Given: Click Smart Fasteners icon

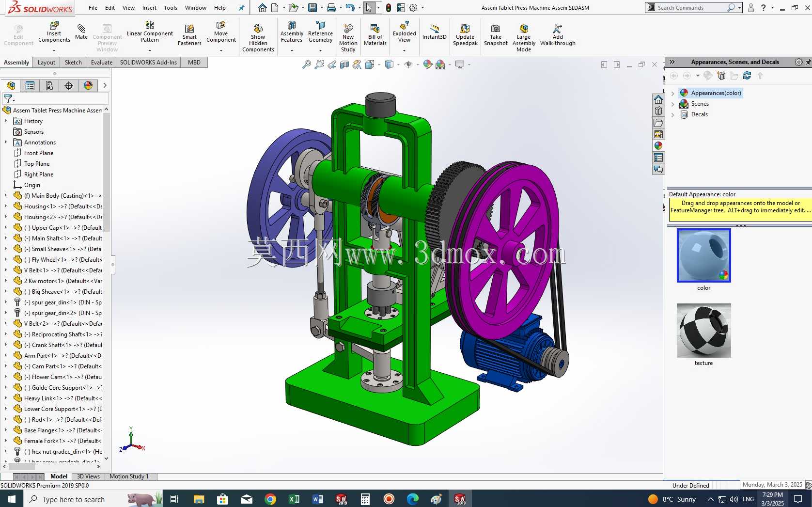Looking at the screenshot, I should (189, 35).
